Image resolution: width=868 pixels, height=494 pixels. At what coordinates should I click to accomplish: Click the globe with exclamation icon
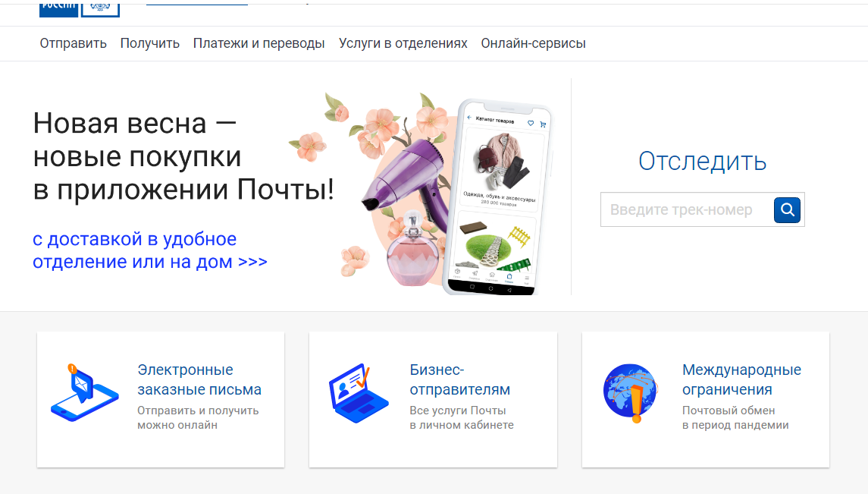pos(631,393)
